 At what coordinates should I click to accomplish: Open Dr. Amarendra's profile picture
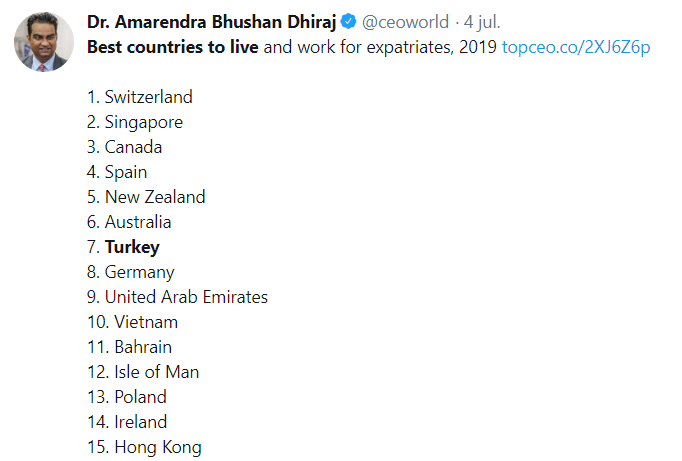pos(44,42)
